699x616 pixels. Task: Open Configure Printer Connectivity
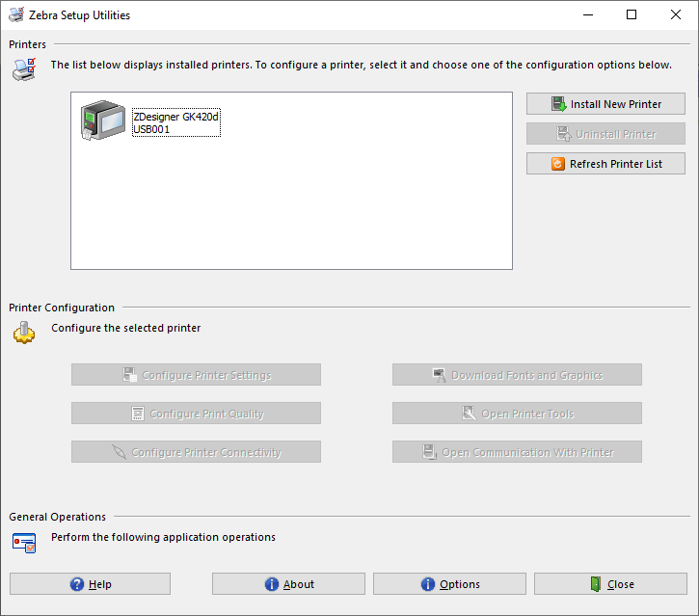(x=196, y=452)
